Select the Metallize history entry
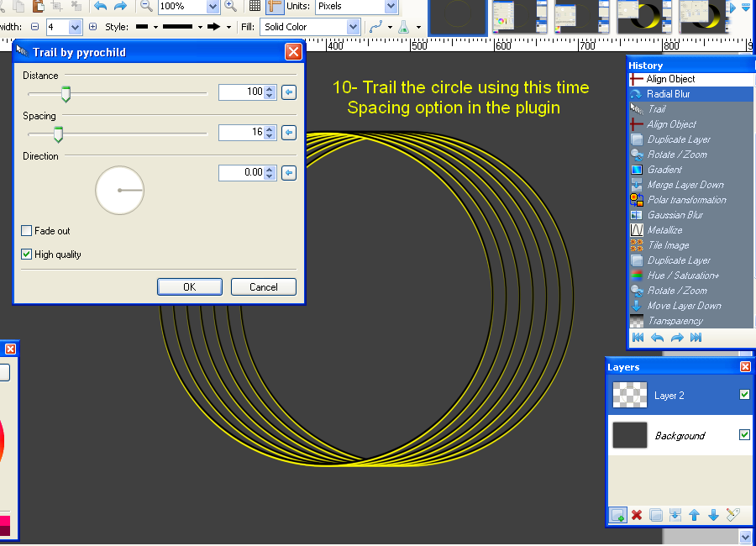Screen dimensions: 756x546 [690, 230]
